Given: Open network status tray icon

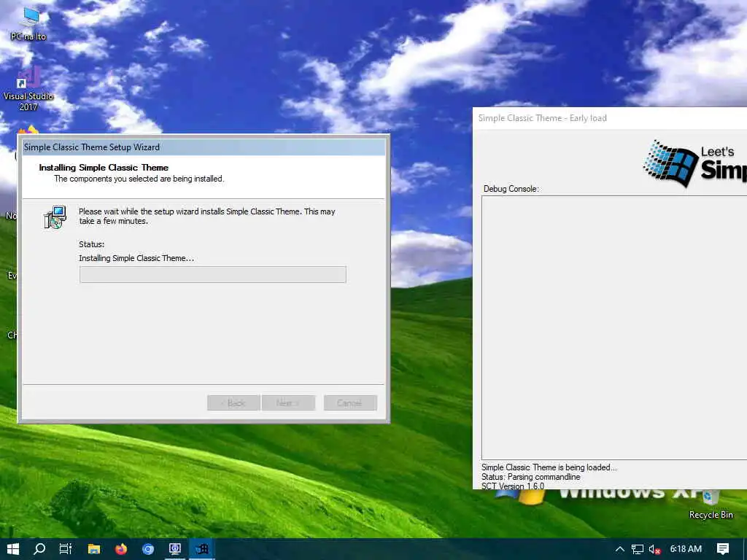Looking at the screenshot, I should (x=638, y=549).
